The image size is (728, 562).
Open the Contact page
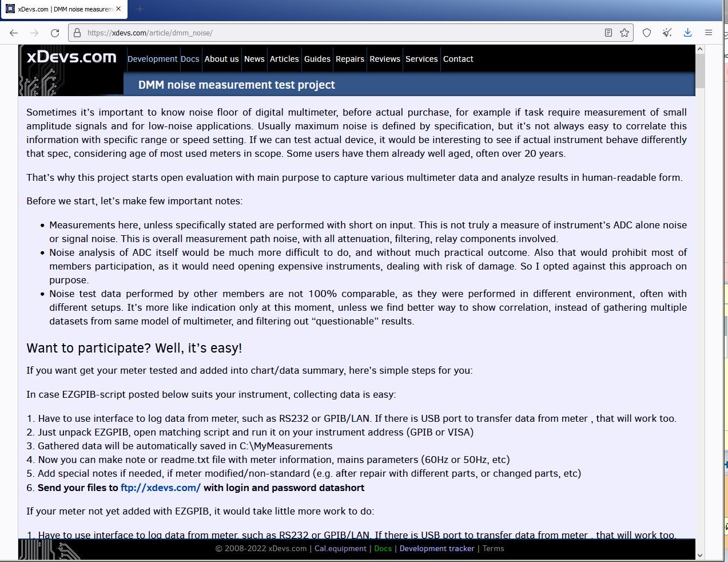tap(458, 59)
